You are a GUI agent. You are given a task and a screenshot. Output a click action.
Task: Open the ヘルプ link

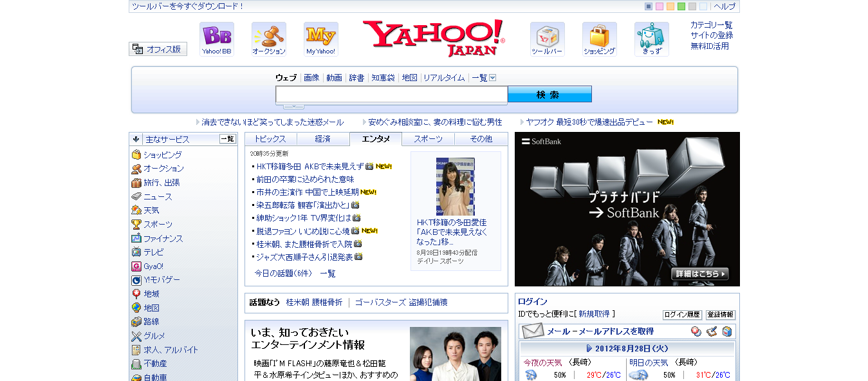[x=725, y=6]
